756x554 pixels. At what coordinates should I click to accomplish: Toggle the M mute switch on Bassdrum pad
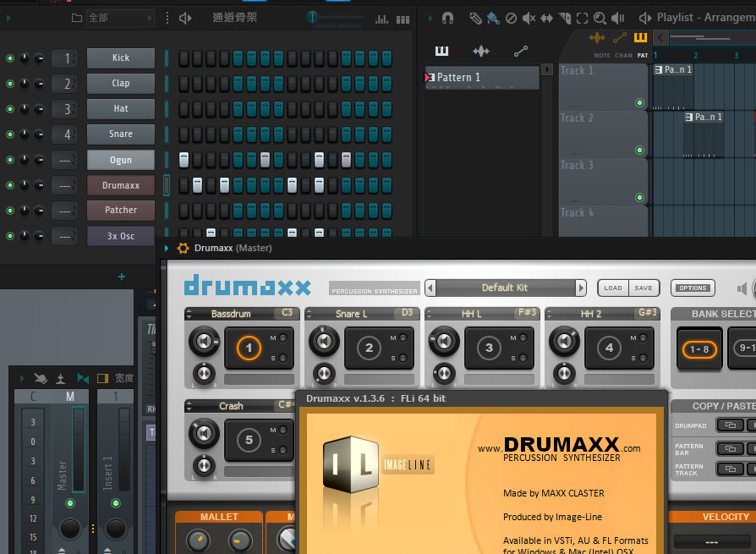(x=282, y=338)
